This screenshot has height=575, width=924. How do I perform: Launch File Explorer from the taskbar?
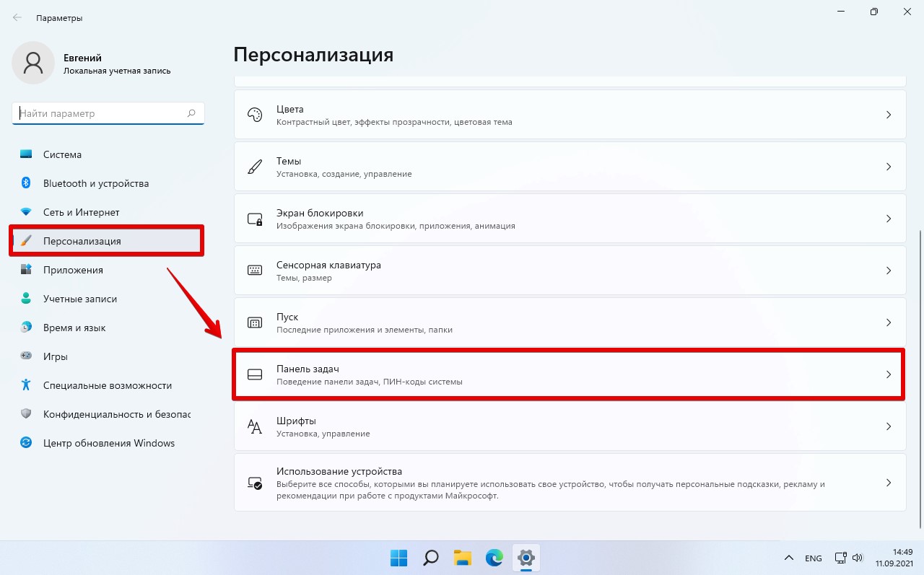(463, 557)
